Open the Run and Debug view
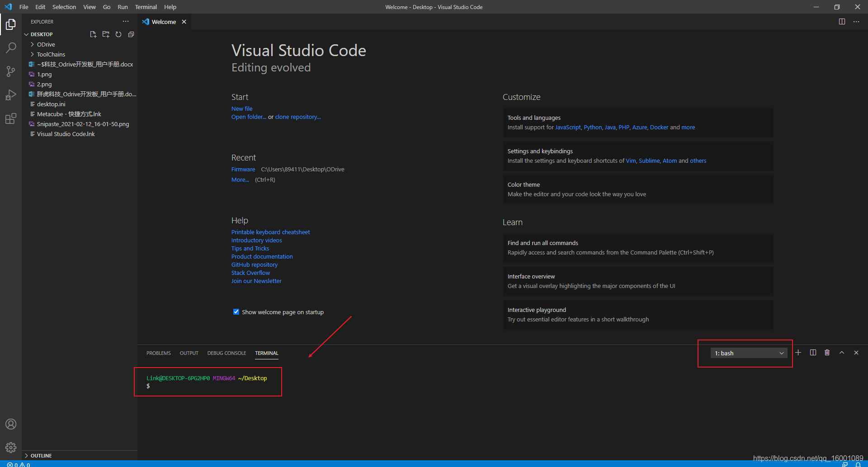The image size is (868, 467). click(11, 95)
